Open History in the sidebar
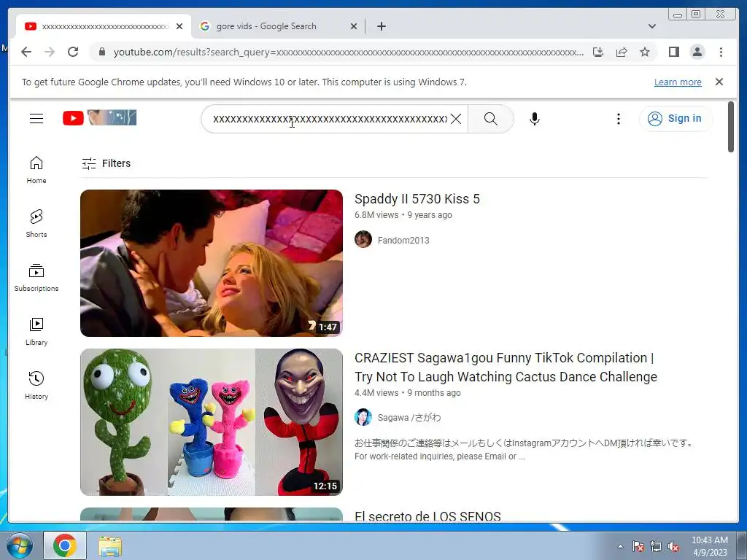This screenshot has height=560, width=747. click(x=36, y=385)
